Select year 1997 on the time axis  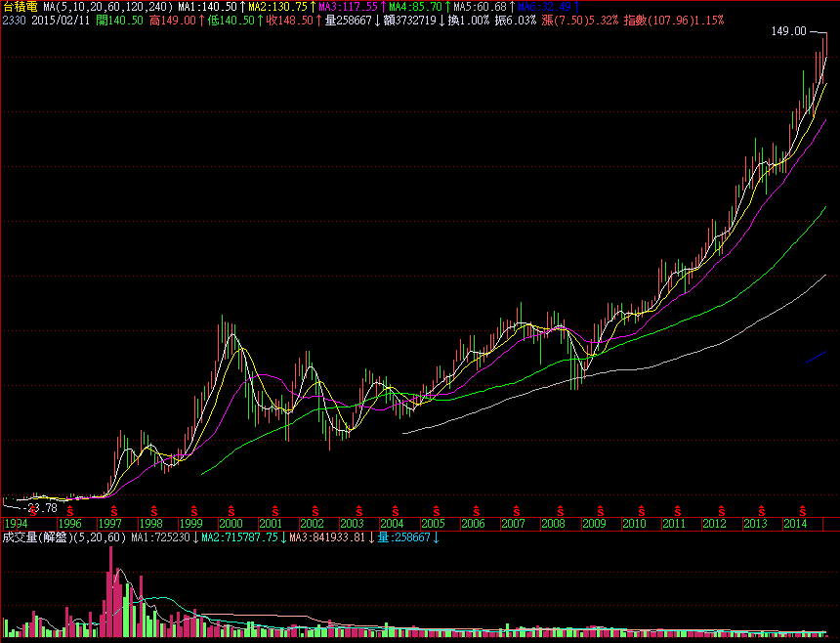[x=109, y=524]
